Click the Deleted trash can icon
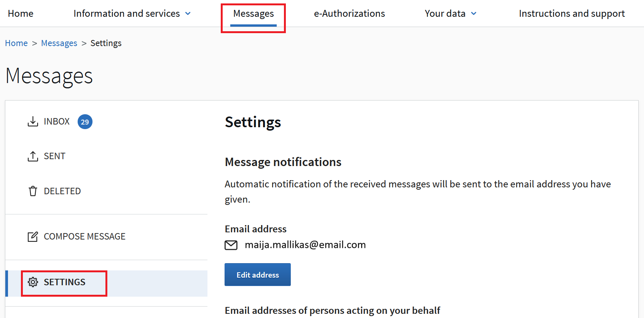Image resolution: width=644 pixels, height=318 pixels. pyautogui.click(x=33, y=191)
